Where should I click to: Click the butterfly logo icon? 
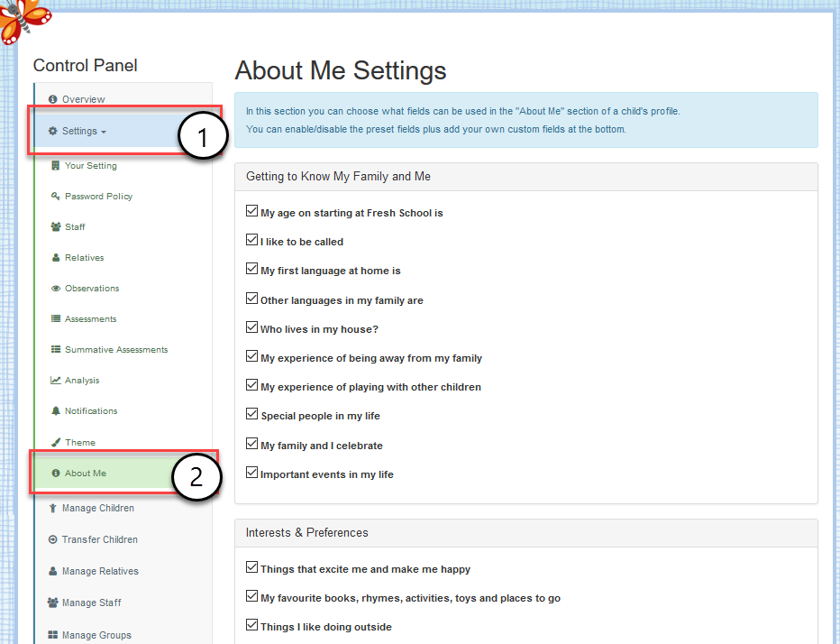click(x=24, y=20)
